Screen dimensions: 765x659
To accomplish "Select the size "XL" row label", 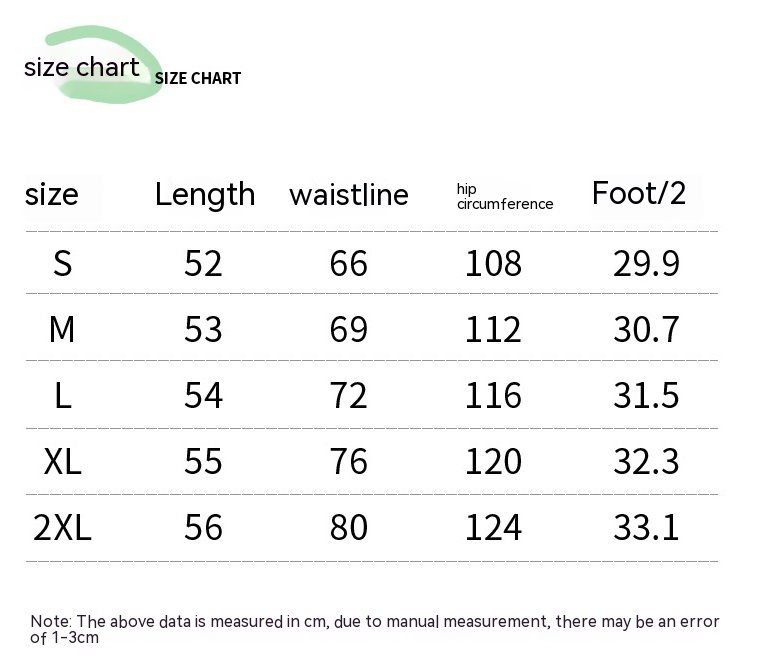I will (x=63, y=461).
